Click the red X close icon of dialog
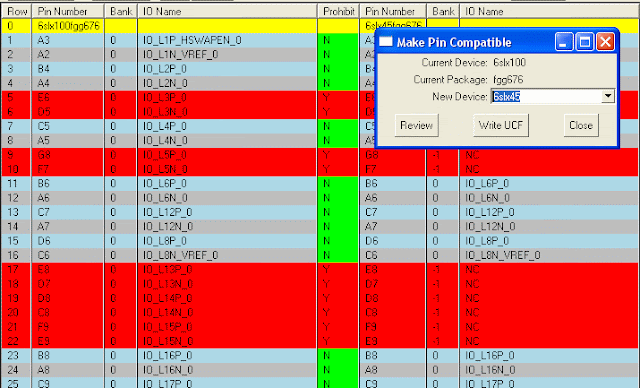Screen dimensions: 640x388 click(x=605, y=42)
